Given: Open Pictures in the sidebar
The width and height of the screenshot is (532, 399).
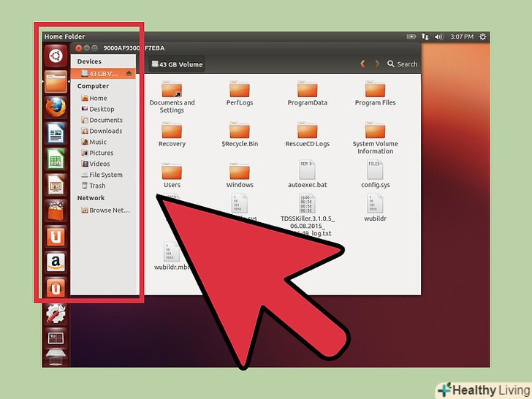Looking at the screenshot, I should click(97, 153).
